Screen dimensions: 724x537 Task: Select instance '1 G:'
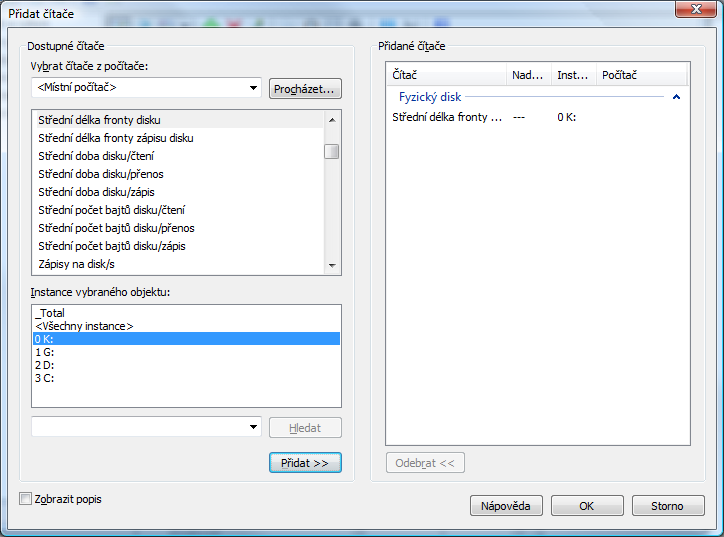[x=187, y=352]
